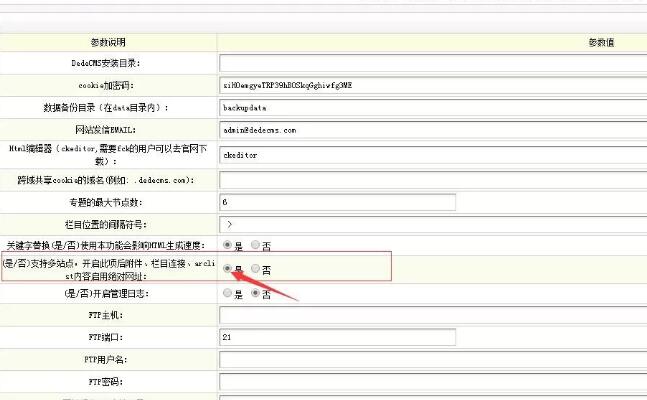Focus the 跨域共享cookie的域名 input
This screenshot has height=400, width=647.
pyautogui.click(x=433, y=180)
